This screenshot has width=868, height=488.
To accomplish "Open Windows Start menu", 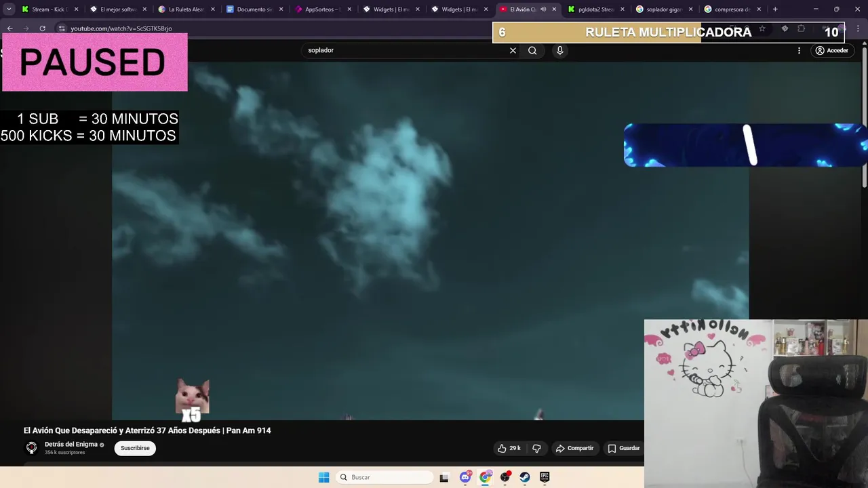I will (x=323, y=477).
